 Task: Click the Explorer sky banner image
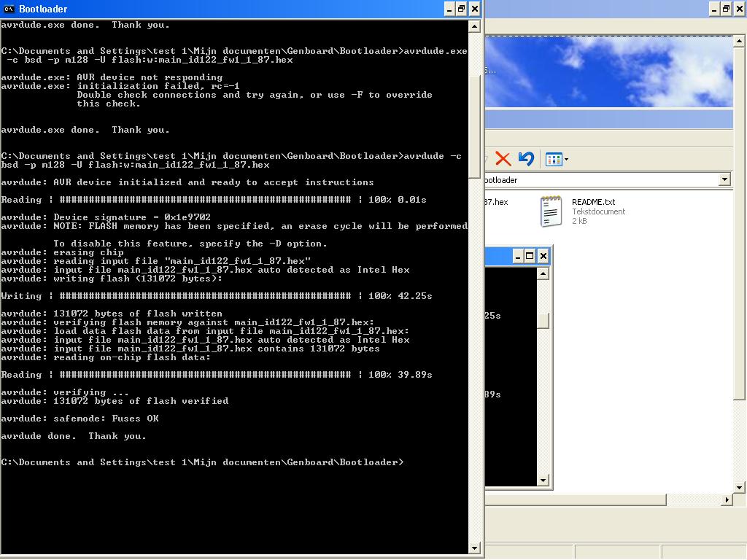(609, 72)
